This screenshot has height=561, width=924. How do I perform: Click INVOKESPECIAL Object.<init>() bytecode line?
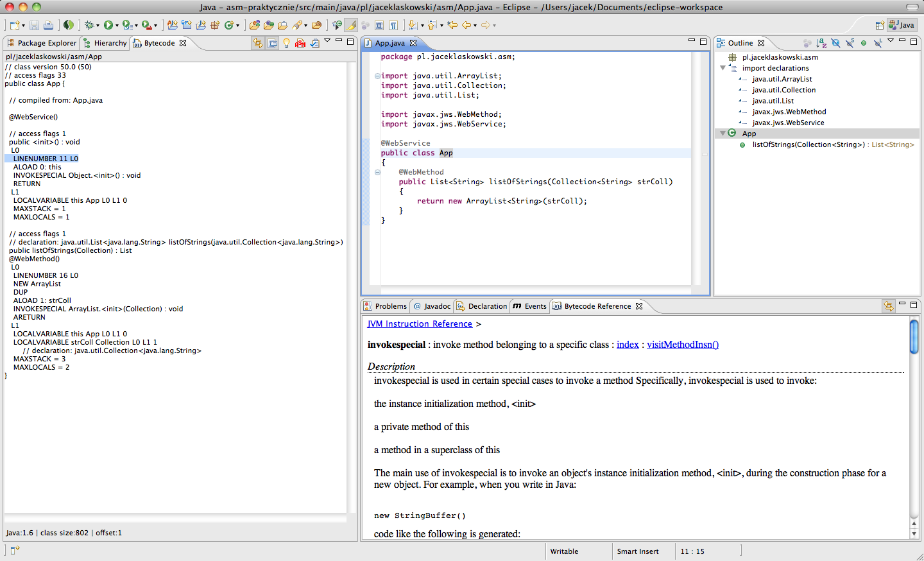tap(77, 175)
